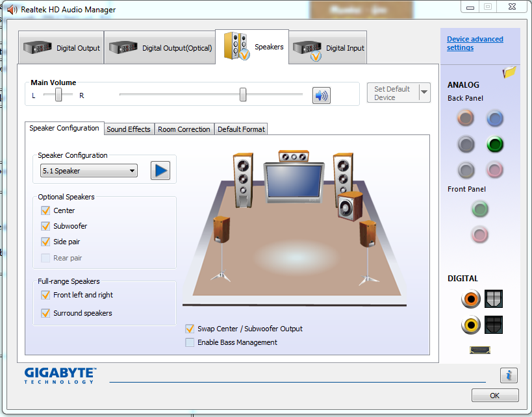Image resolution: width=532 pixels, height=417 pixels.
Task: Click the GIGABYTE Technology logo
Action: pyautogui.click(x=60, y=376)
